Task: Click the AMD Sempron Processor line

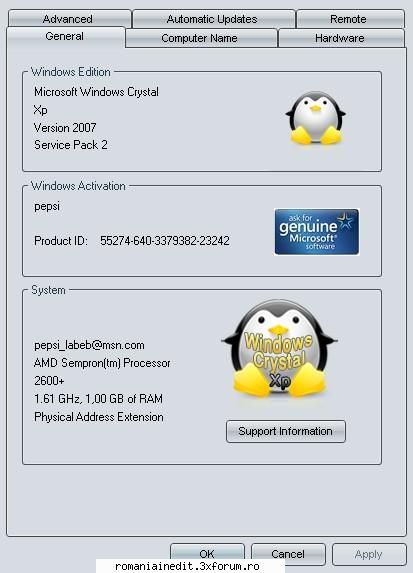Action: coord(102,363)
